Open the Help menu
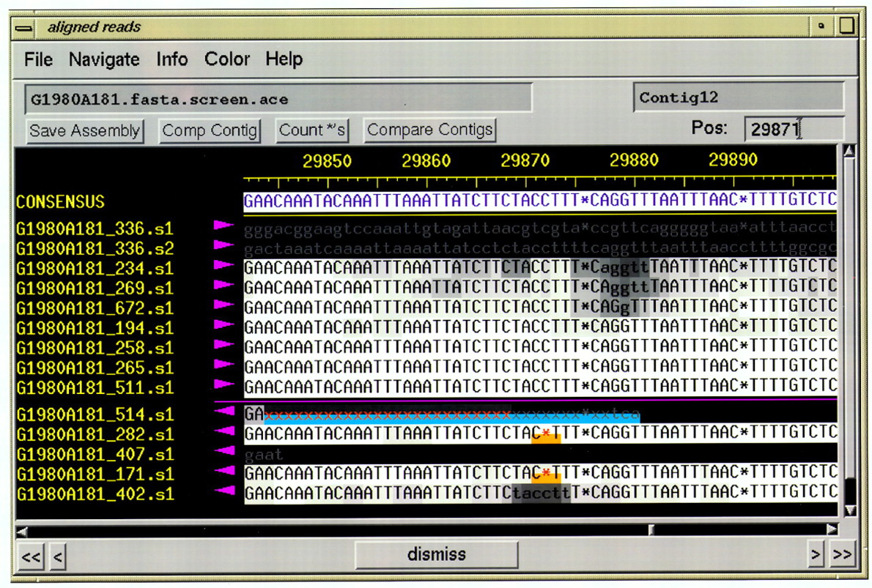Screen dimensions: 872x588 [x=284, y=59]
